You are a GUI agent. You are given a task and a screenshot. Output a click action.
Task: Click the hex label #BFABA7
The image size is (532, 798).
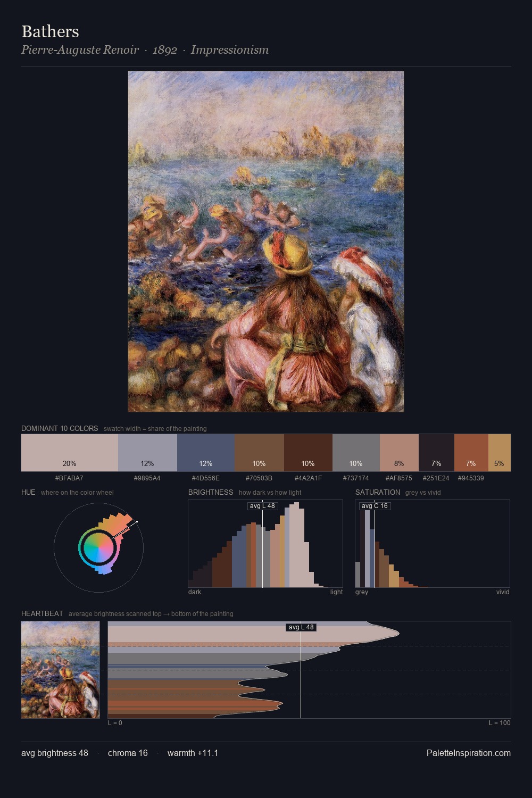pos(69,478)
